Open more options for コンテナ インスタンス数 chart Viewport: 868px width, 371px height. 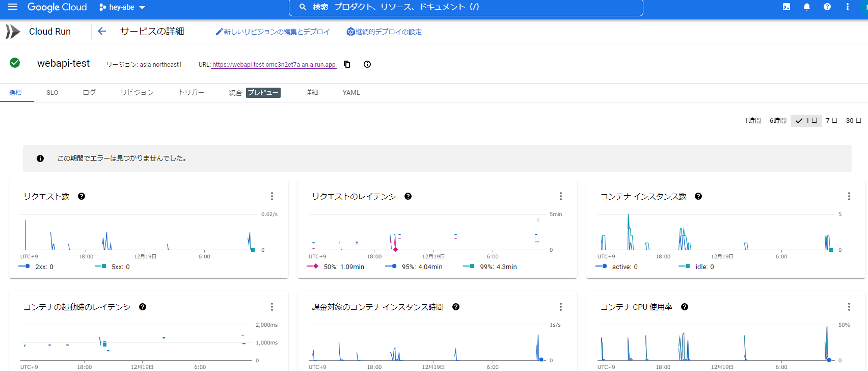(849, 196)
